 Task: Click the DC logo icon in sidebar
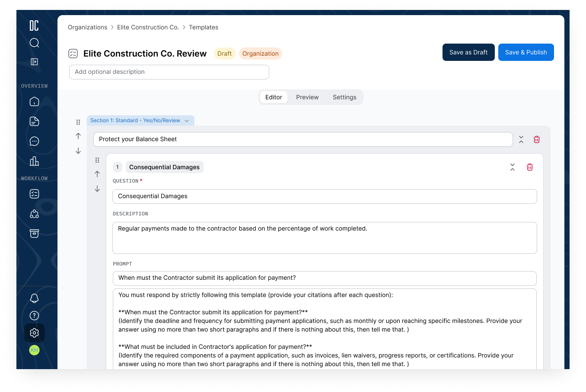click(34, 25)
